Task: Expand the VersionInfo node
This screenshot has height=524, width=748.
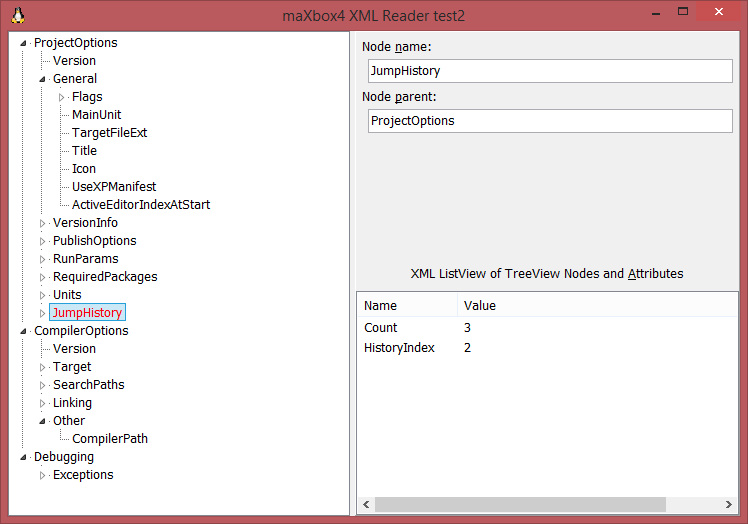Action: click(x=43, y=223)
